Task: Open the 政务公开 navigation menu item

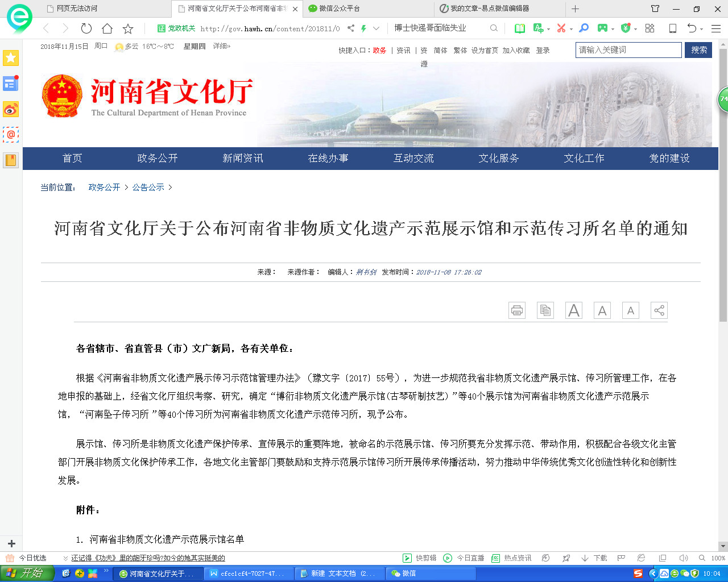Action: [158, 159]
